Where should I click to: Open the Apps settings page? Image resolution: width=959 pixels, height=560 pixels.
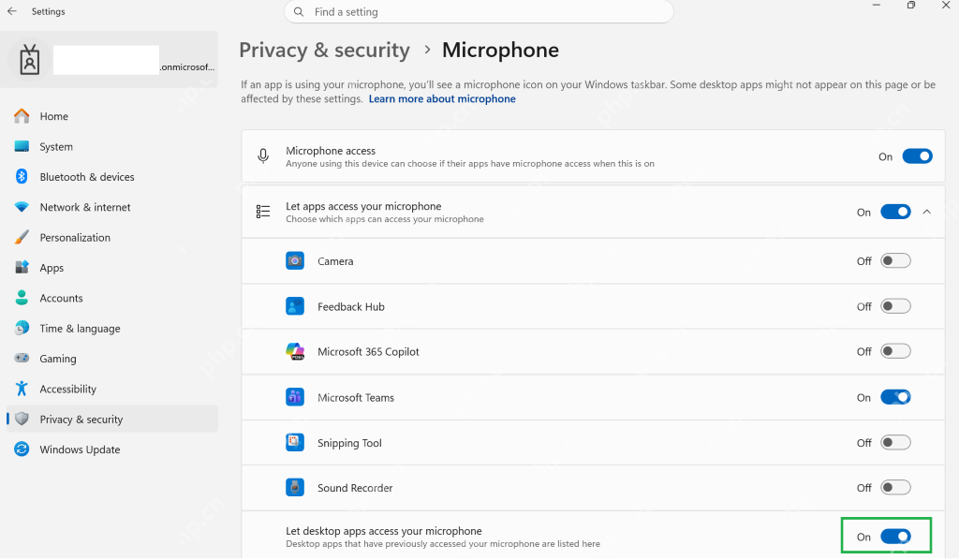click(x=112, y=267)
